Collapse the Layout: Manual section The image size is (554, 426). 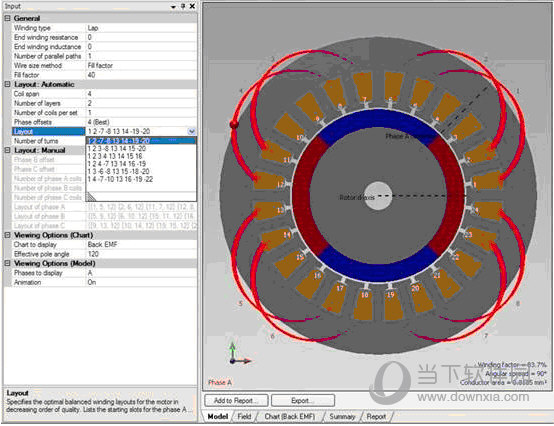pyautogui.click(x=7, y=150)
